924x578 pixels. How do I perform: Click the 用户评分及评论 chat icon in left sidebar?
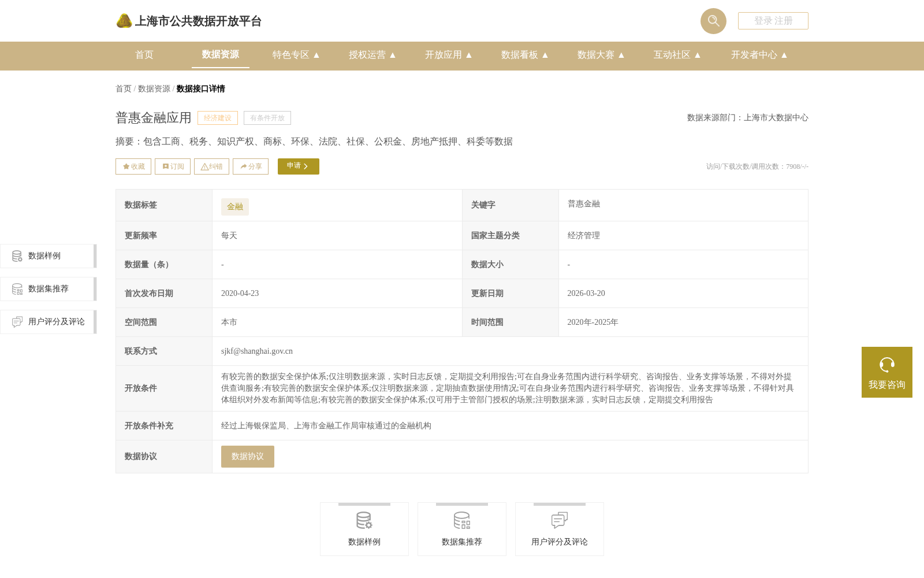pos(17,322)
